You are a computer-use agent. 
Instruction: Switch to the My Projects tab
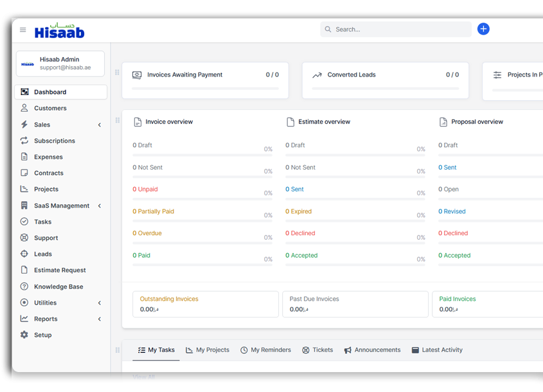tap(207, 350)
